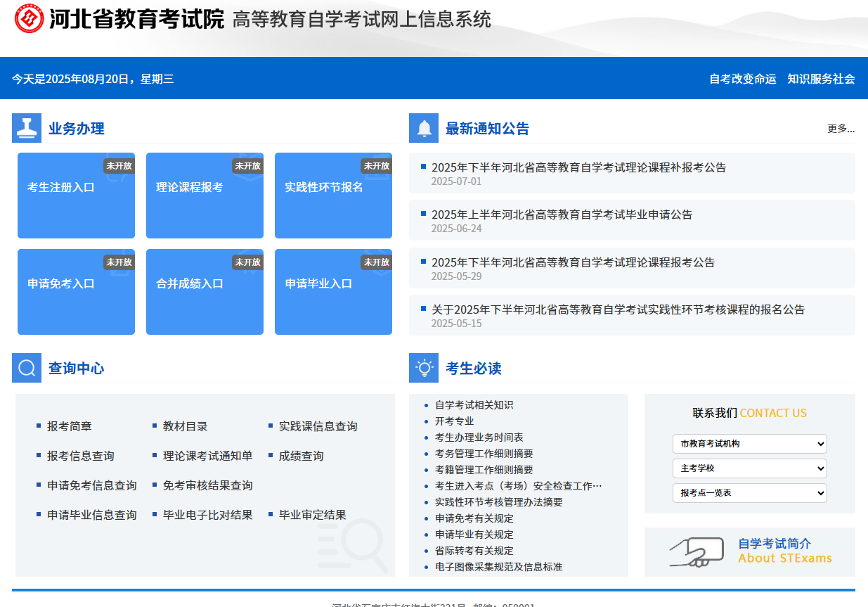Open the 考生进入考点（考场）安全检查工作 article
Screen dimensions: 868x607
(x=519, y=486)
